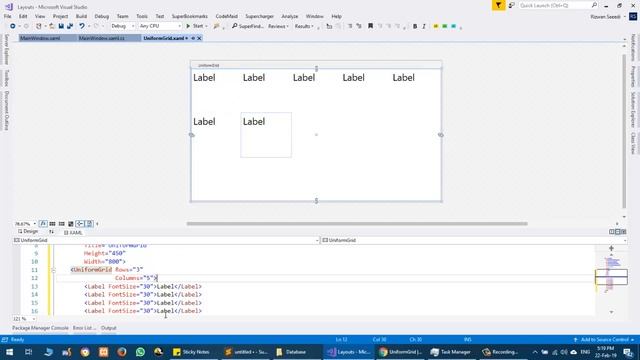Open the code editor zoom dropdown
Image resolution: width=640 pixels, height=360 pixels.
tap(24, 319)
